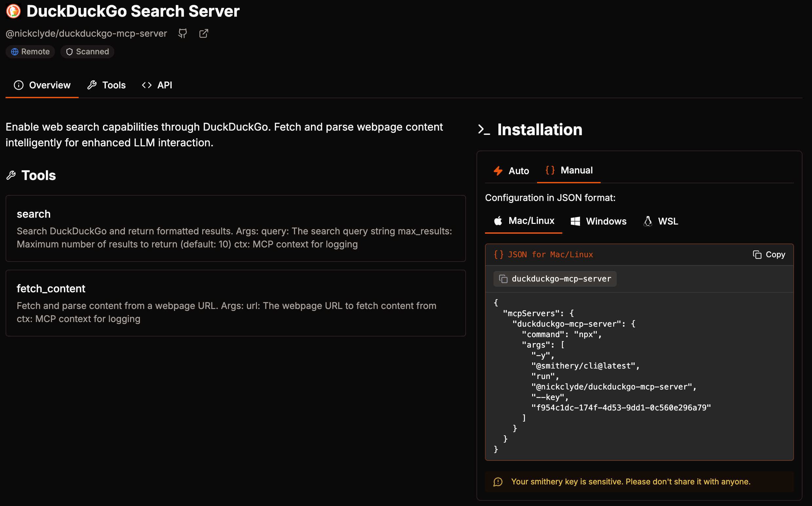Click the Scanned badge
This screenshot has width=812, height=506.
point(87,51)
